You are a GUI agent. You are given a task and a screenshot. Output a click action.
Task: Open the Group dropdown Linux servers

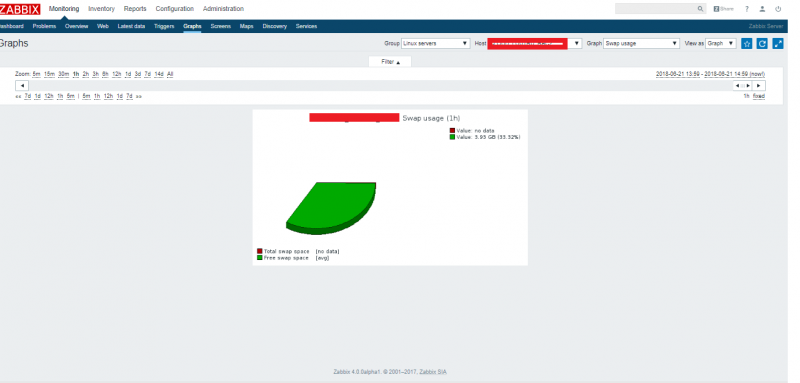[x=436, y=43]
